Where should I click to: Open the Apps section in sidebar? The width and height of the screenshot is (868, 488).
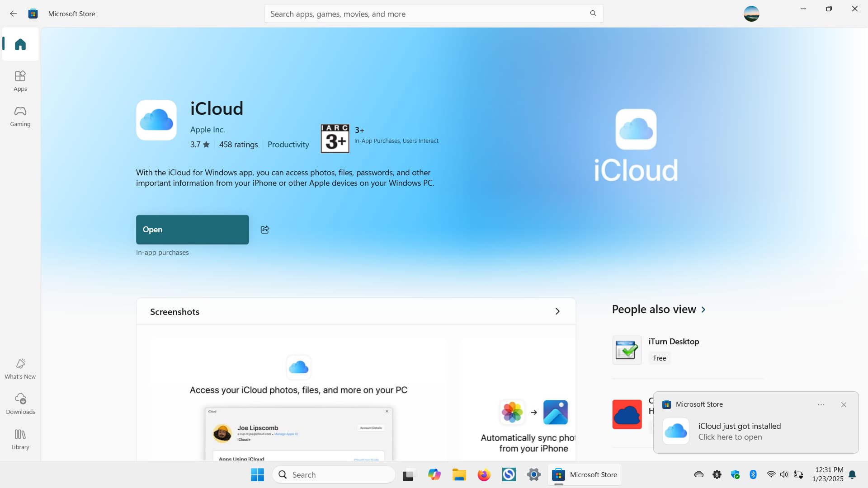[20, 81]
